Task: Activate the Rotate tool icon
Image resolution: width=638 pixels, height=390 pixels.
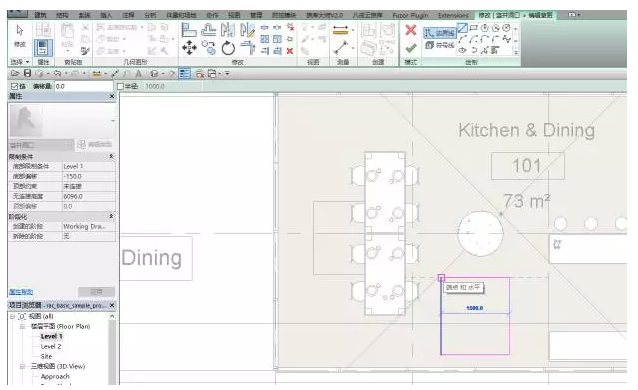Action: (228, 48)
